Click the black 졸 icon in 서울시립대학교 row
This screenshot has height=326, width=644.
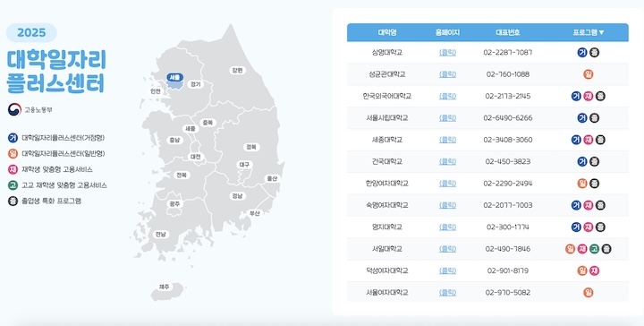coord(594,118)
